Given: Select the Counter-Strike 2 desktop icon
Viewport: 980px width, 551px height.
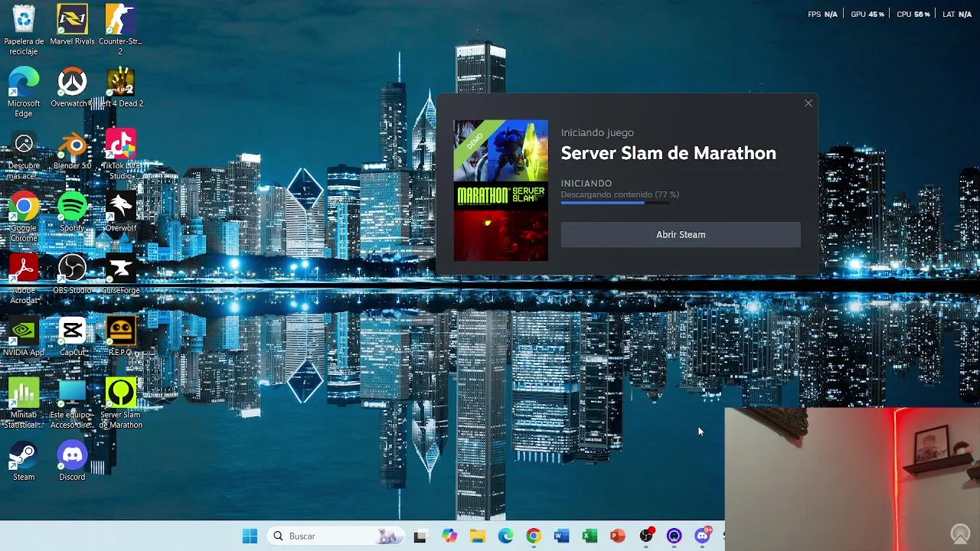Looking at the screenshot, I should [x=120, y=29].
